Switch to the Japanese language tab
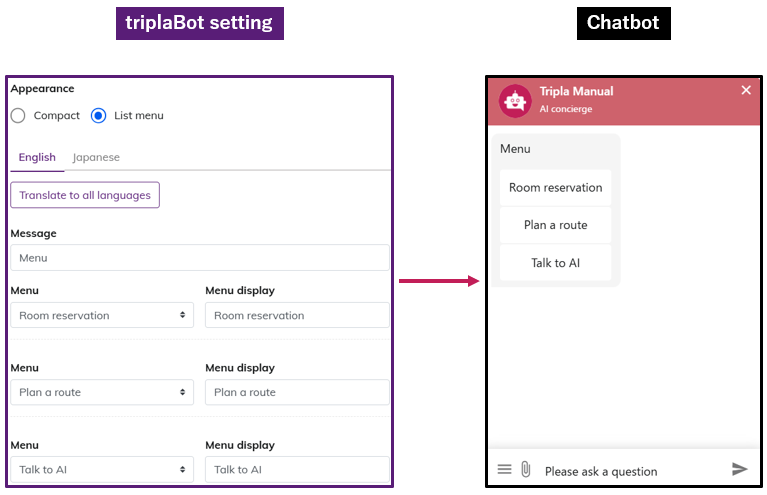This screenshot has height=495, width=767. point(96,157)
